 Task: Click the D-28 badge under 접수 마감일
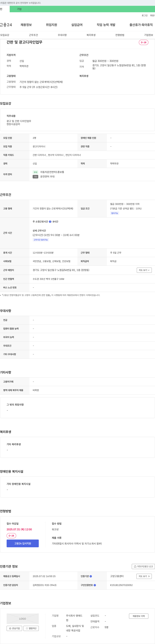(11, 536)
